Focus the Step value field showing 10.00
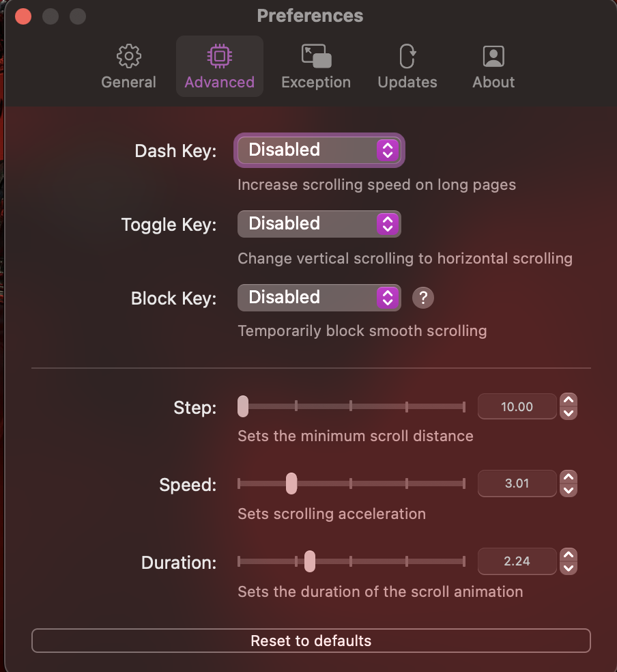 [x=517, y=407]
